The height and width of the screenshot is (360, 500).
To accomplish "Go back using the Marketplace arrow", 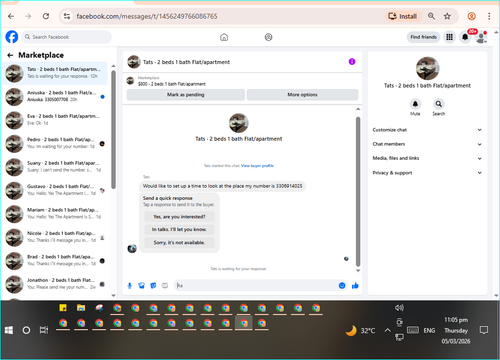I will tap(10, 55).
